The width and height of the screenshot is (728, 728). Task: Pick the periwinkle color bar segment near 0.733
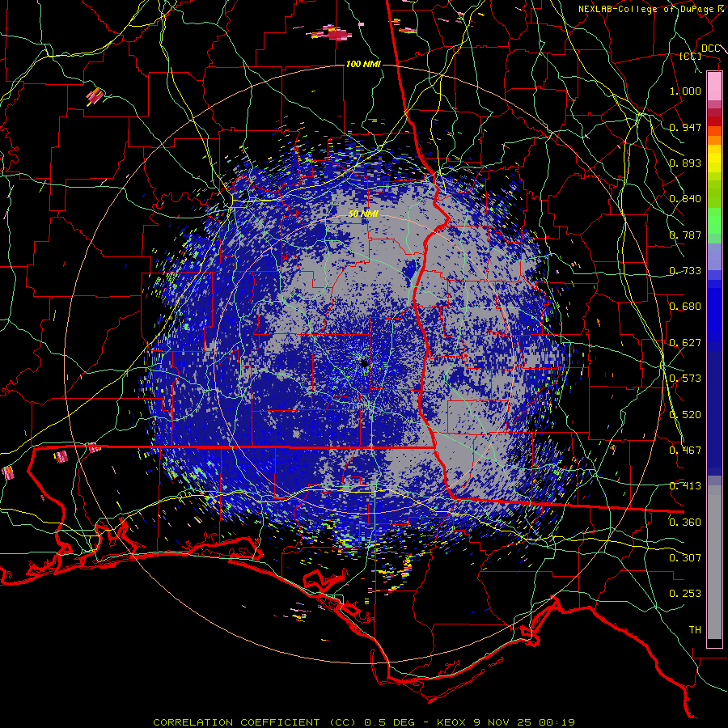click(714, 257)
